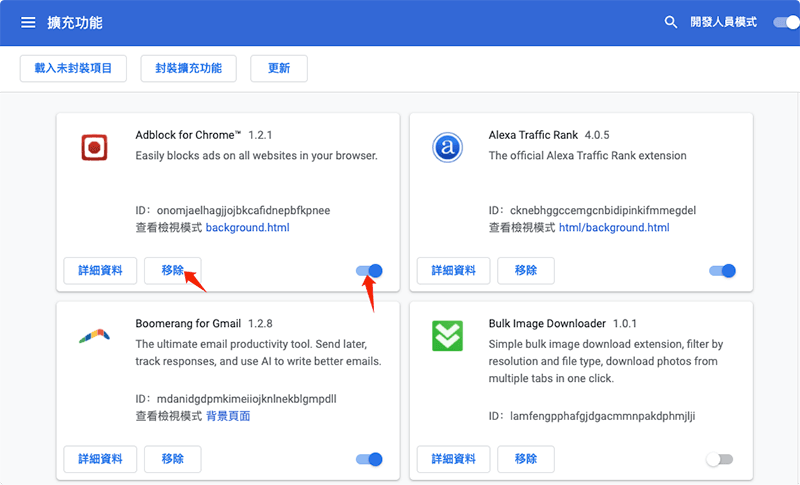Click the 更新 update button
This screenshot has height=485, width=800.
click(x=279, y=68)
